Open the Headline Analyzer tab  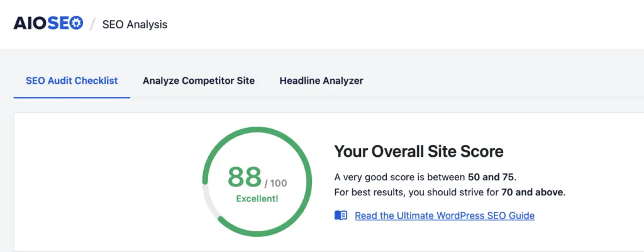[x=321, y=81]
